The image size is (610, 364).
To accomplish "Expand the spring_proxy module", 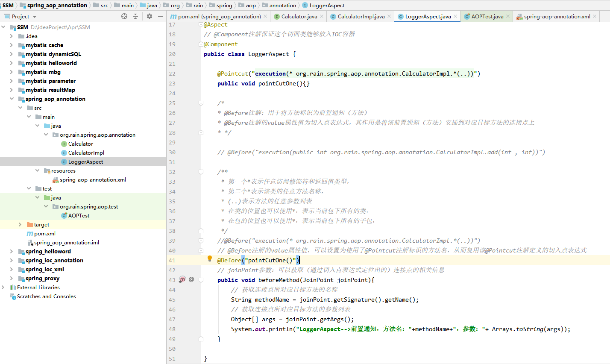I will coord(12,278).
